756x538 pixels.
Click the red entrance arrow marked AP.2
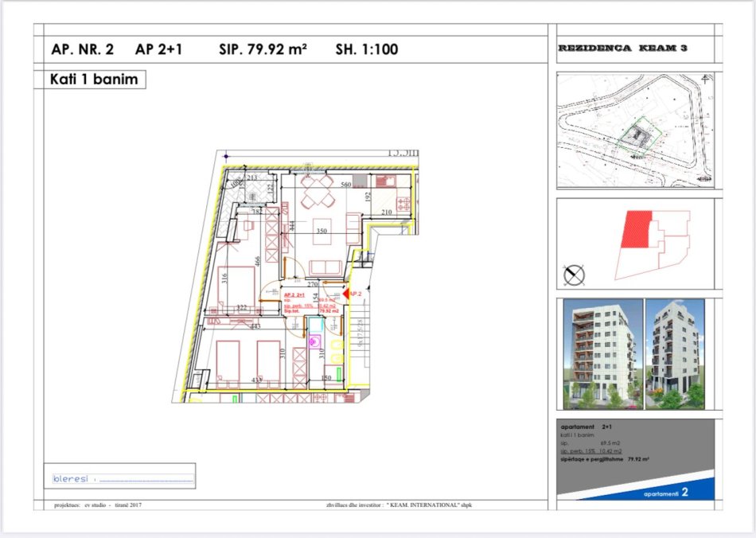pyautogui.click(x=347, y=295)
